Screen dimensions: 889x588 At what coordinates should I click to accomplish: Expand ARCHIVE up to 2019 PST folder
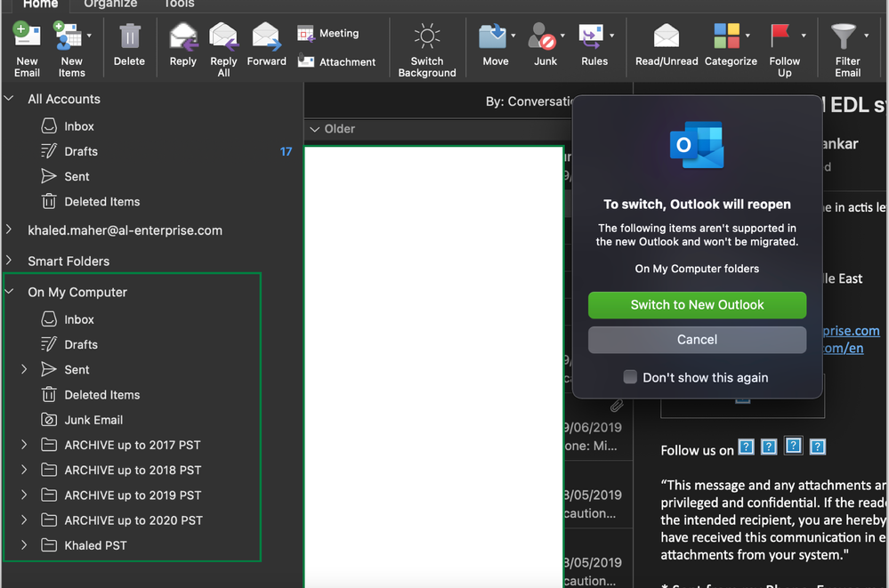(x=24, y=495)
